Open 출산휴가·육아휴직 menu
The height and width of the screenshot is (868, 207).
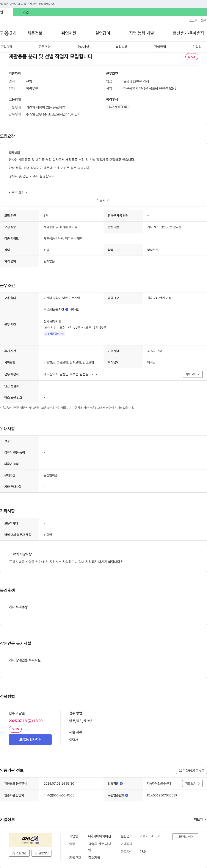pyautogui.click(x=188, y=33)
